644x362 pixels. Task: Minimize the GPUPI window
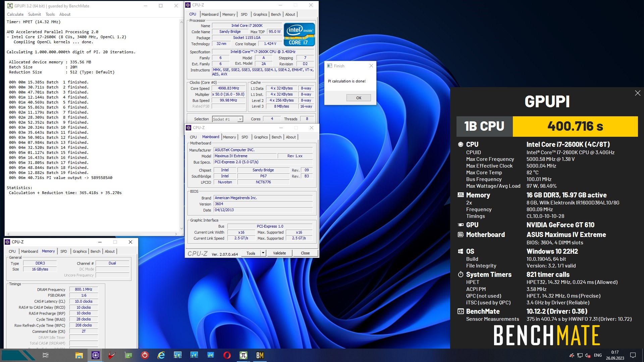point(145,6)
